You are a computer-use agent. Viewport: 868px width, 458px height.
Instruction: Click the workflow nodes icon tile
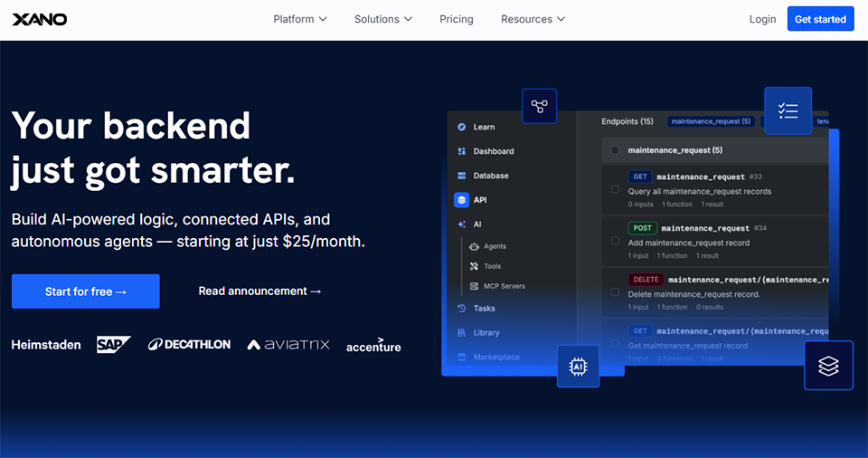(x=539, y=106)
